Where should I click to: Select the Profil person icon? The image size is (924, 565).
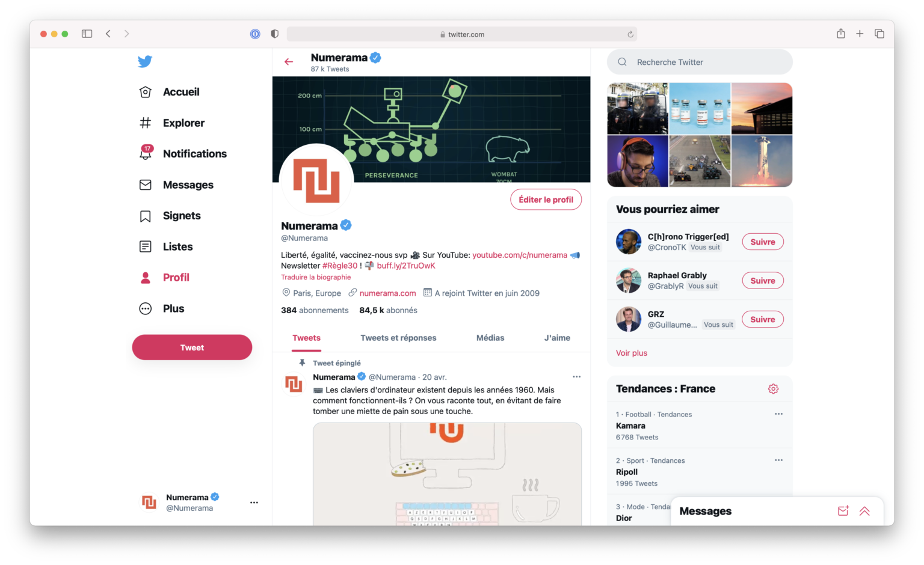[145, 277]
